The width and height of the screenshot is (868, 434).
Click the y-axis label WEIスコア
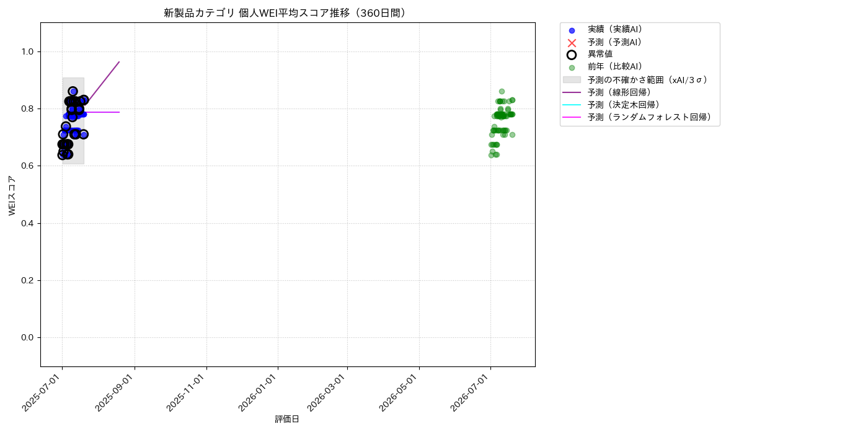click(12, 195)
